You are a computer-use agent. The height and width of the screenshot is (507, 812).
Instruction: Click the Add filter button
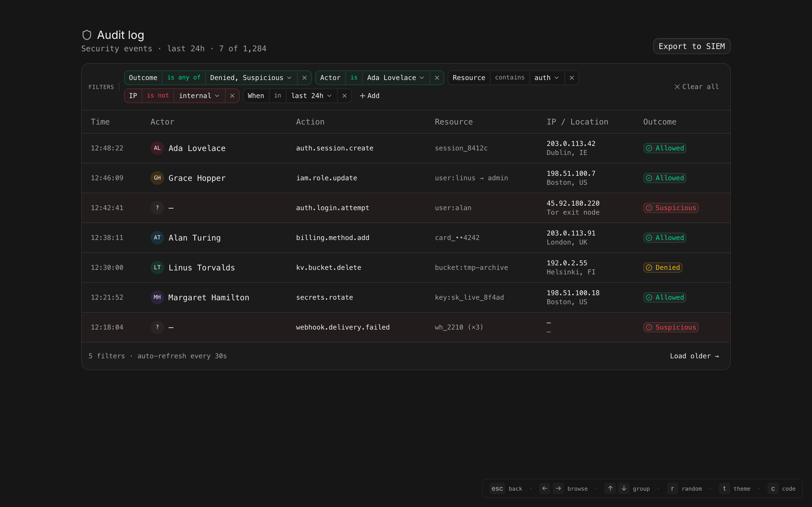click(x=369, y=96)
